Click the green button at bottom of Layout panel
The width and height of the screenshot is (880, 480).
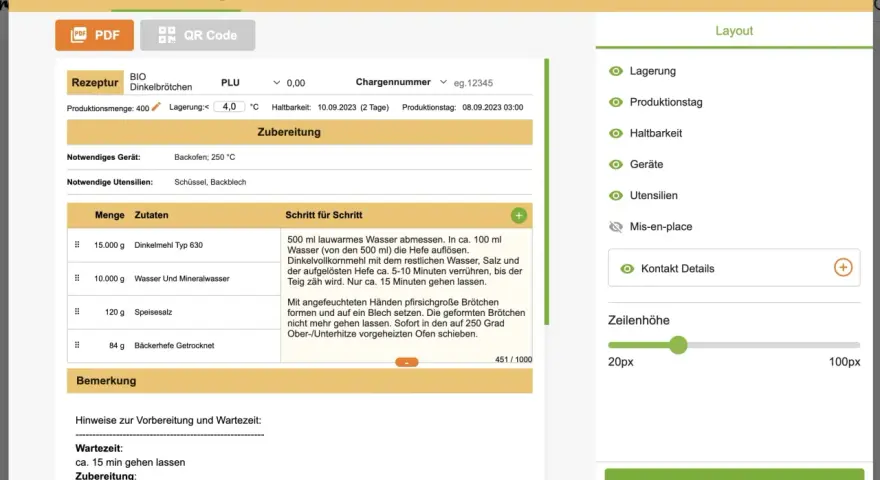(x=734, y=474)
